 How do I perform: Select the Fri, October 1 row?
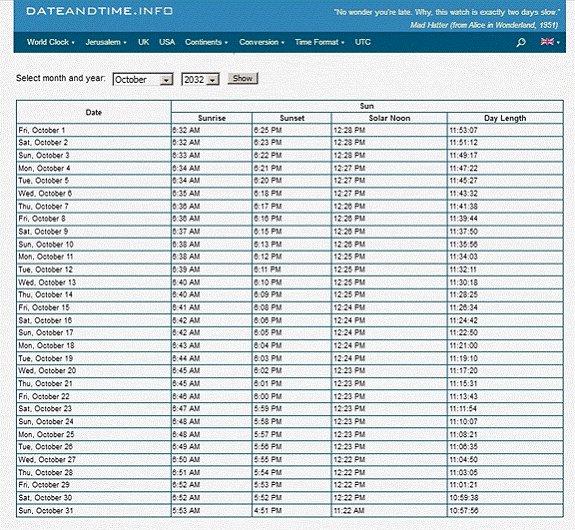point(290,130)
